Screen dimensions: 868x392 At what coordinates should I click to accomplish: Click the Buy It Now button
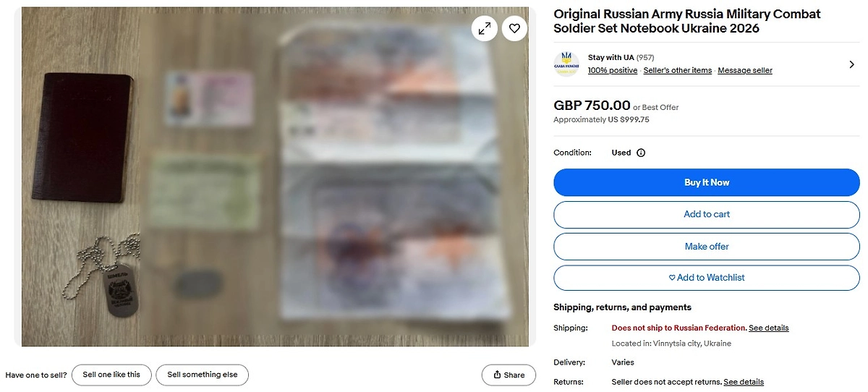click(706, 182)
